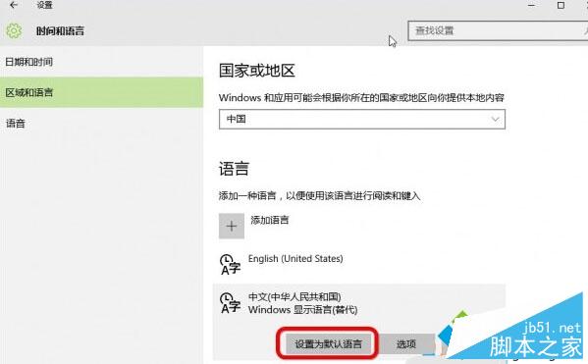
Task: Click the 时间和语言 header title
Action: (61, 30)
